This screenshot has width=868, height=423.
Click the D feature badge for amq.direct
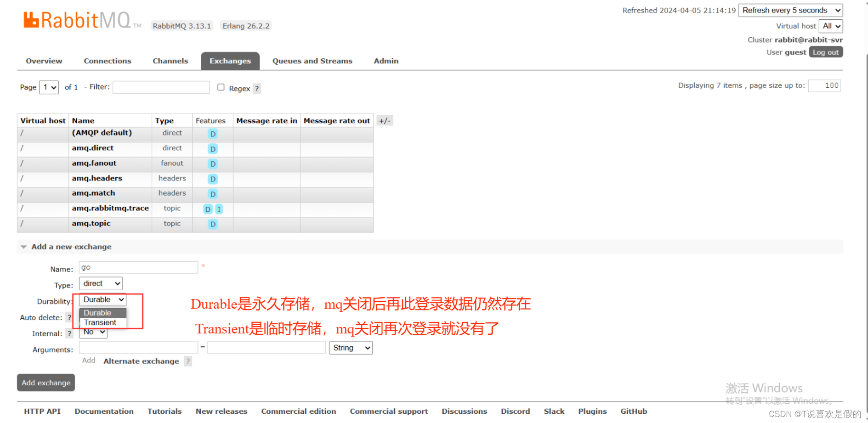(212, 149)
